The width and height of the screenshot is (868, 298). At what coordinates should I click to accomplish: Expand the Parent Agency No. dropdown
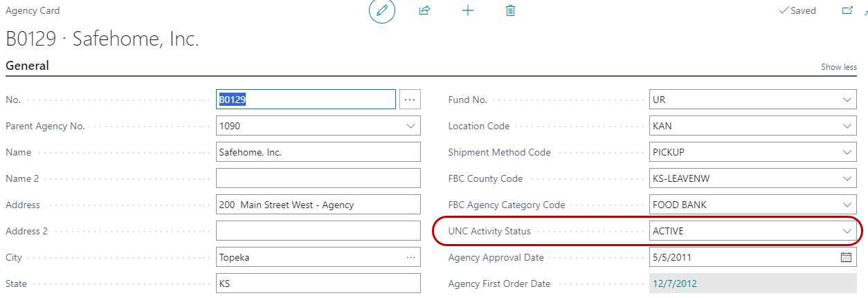point(411,126)
